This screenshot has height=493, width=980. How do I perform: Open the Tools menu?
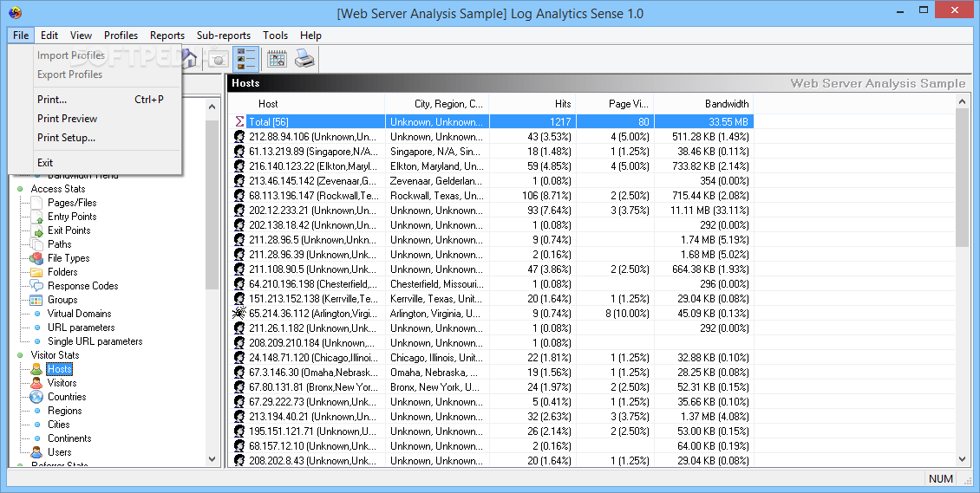[x=275, y=35]
